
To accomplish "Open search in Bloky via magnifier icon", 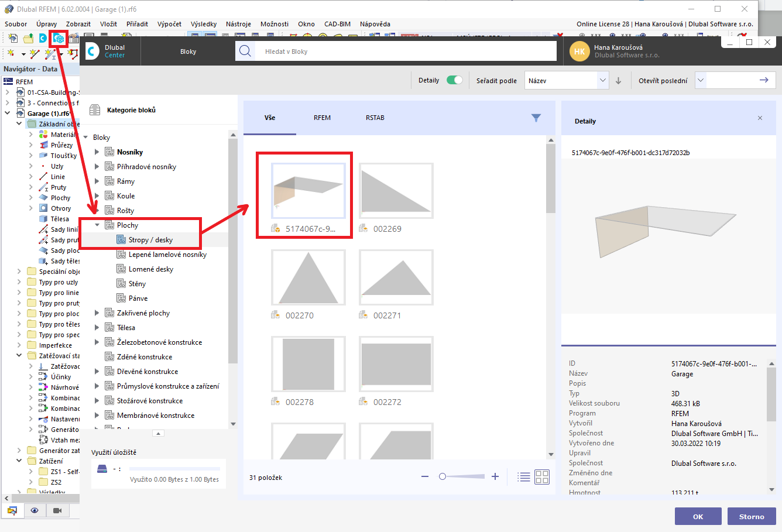I will tap(245, 51).
